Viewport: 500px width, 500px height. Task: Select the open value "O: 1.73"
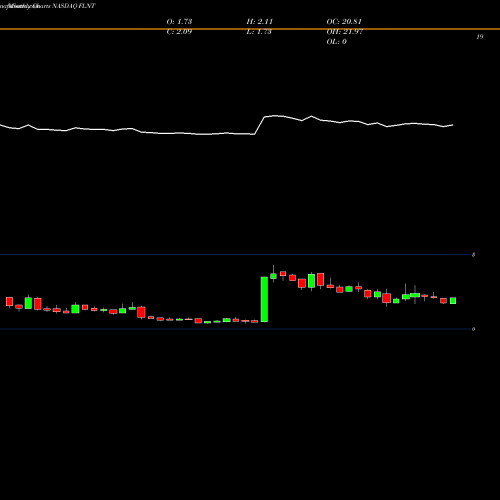tap(179, 22)
